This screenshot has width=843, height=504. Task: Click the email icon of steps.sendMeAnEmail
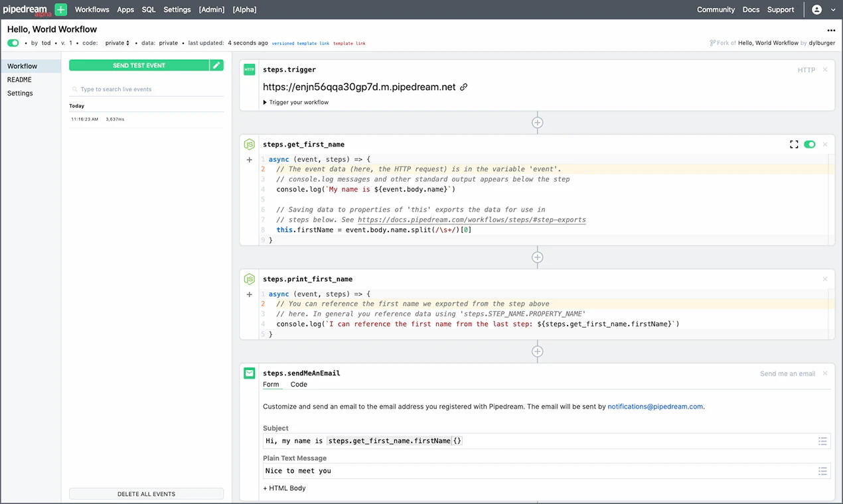[x=250, y=373]
